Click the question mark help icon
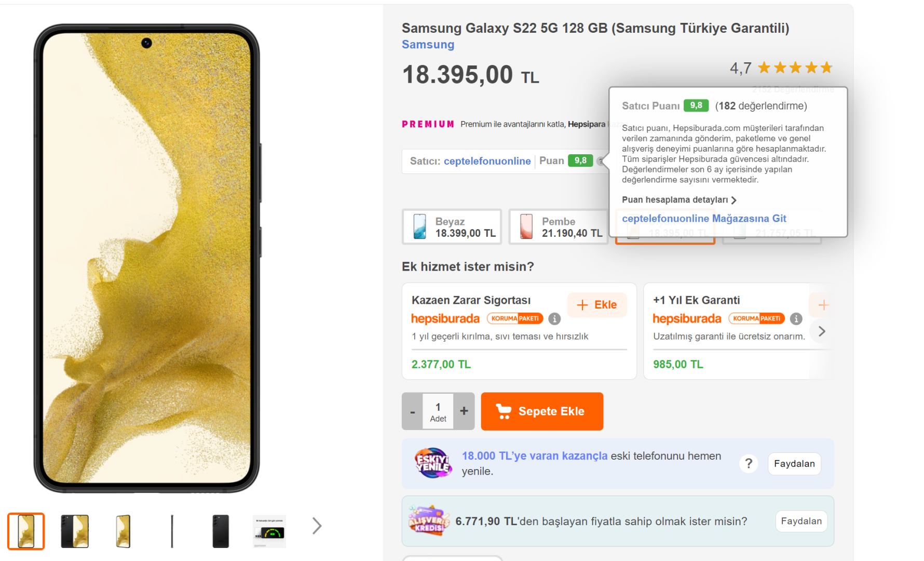 [x=749, y=463]
